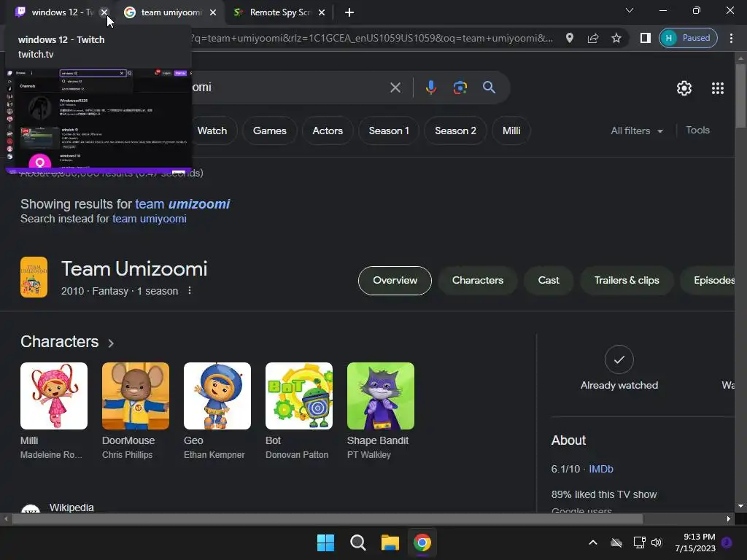Select the Actors filter chip
Screen dimensions: 747x560
coord(328,131)
